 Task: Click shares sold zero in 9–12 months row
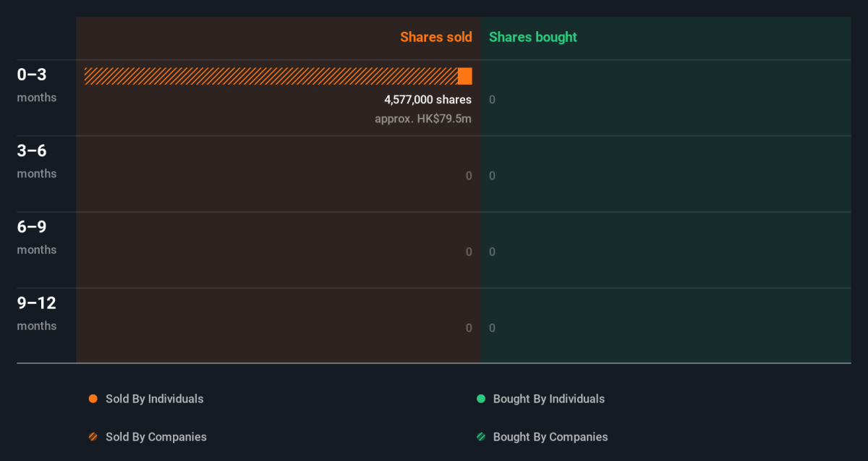[x=469, y=328]
